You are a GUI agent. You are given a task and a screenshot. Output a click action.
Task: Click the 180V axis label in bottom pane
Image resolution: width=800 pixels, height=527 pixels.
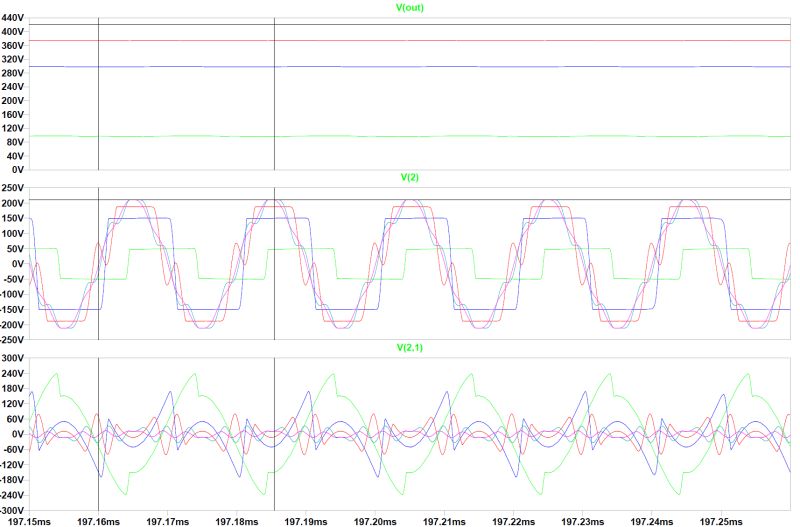pos(13,388)
